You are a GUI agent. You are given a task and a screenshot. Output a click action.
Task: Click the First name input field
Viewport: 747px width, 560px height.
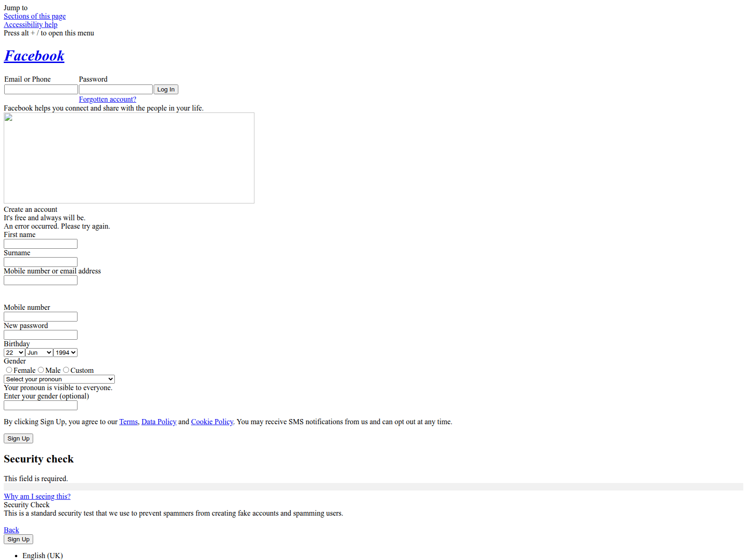point(41,244)
